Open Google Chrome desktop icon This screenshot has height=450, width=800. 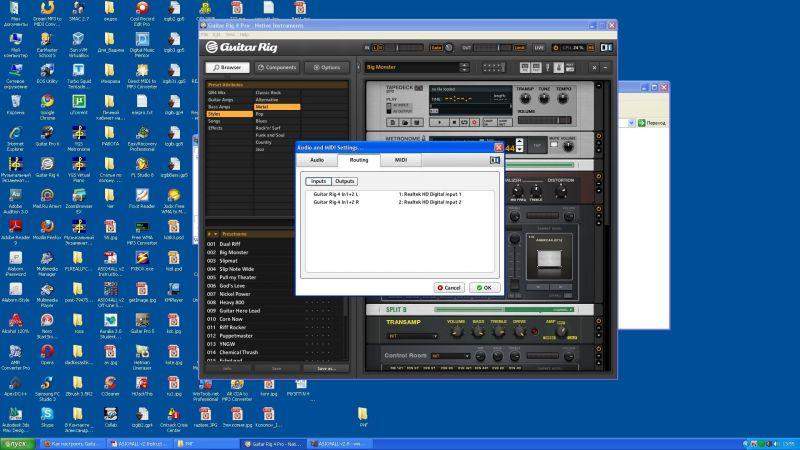[47, 105]
